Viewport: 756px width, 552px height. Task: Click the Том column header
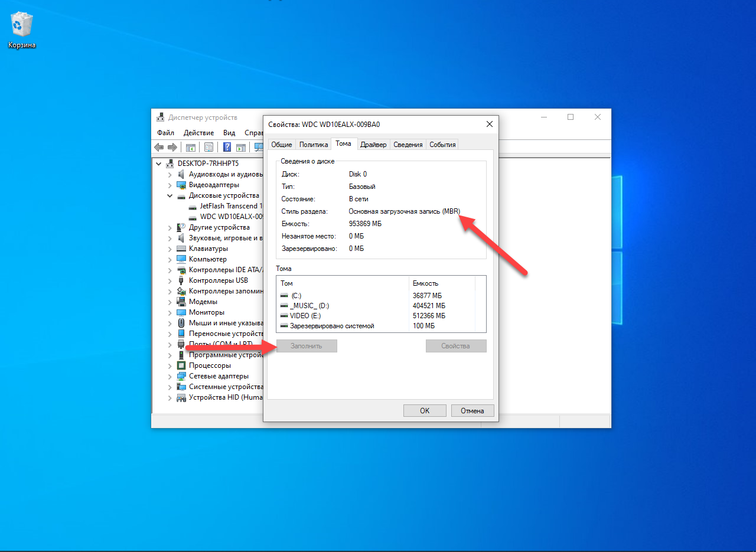[x=343, y=283]
